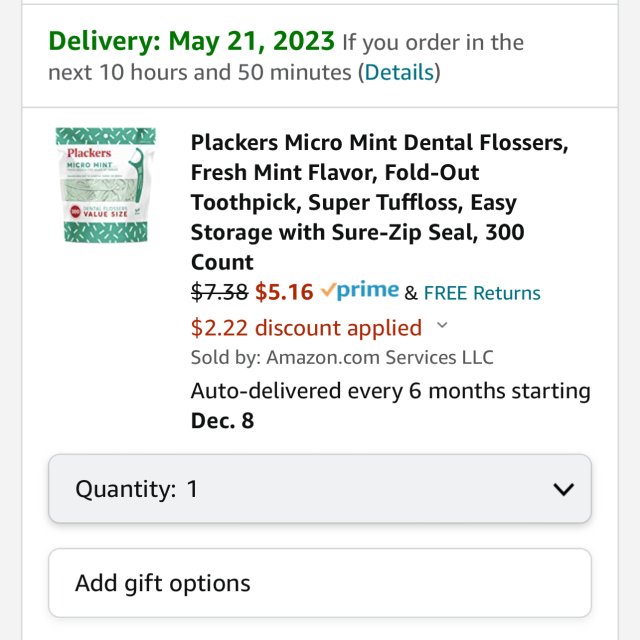
Task: Expand the discount applied chevron
Action: point(443,326)
